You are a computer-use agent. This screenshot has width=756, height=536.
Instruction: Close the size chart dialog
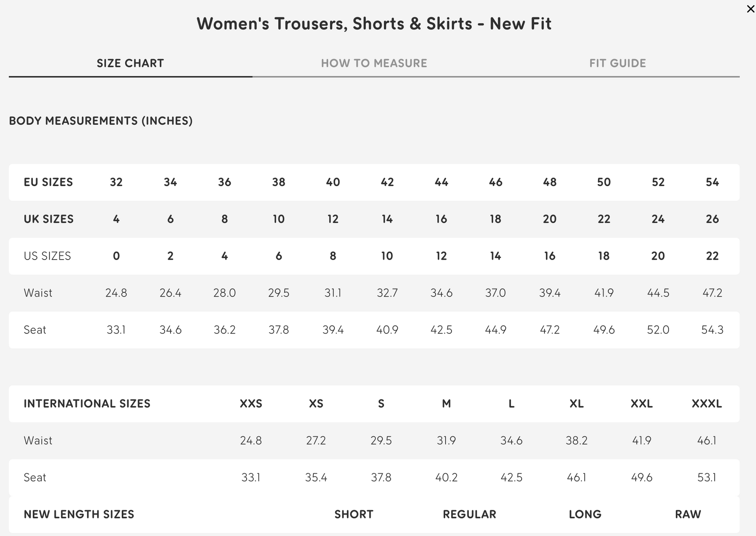(750, 9)
